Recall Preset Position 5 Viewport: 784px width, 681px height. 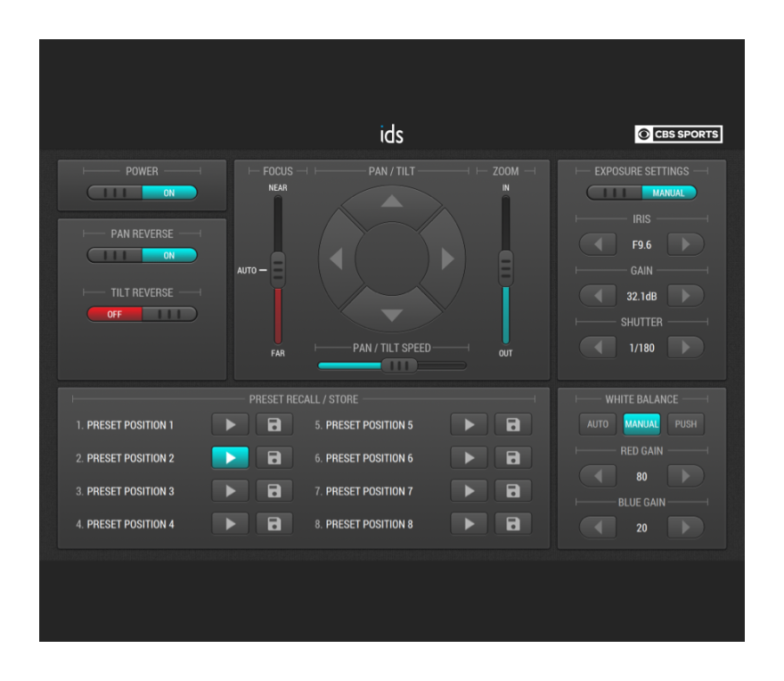click(x=468, y=425)
